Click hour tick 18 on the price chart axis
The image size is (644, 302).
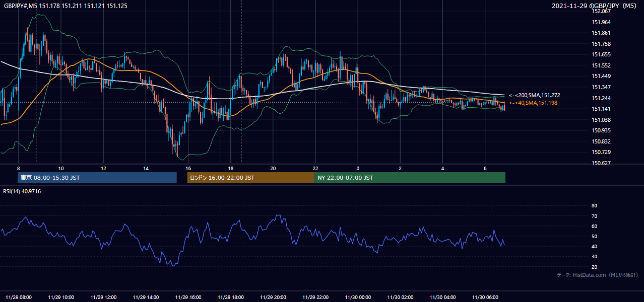[230, 168]
